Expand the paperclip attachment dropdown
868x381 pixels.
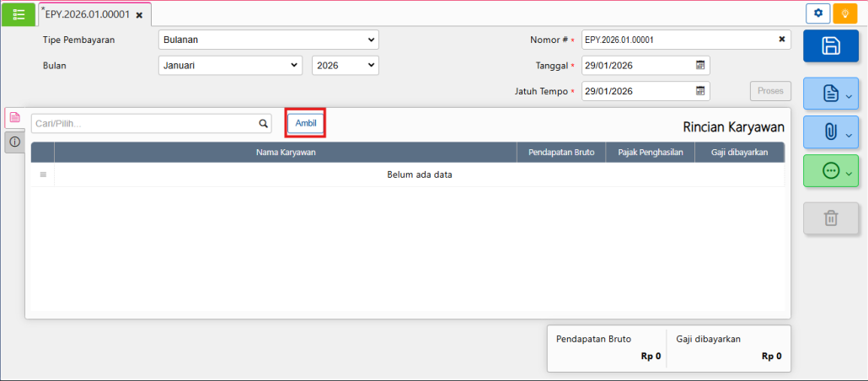point(830,132)
